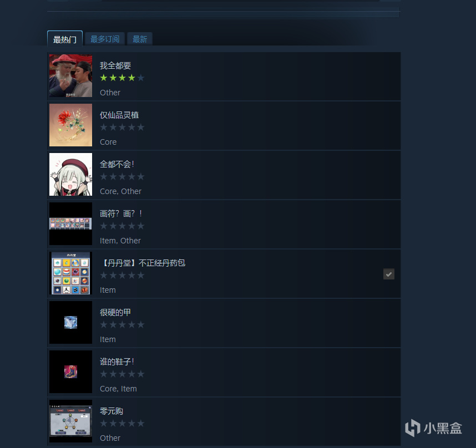Click the 很硬的甲 title text
The height and width of the screenshot is (448, 476).
pos(115,312)
